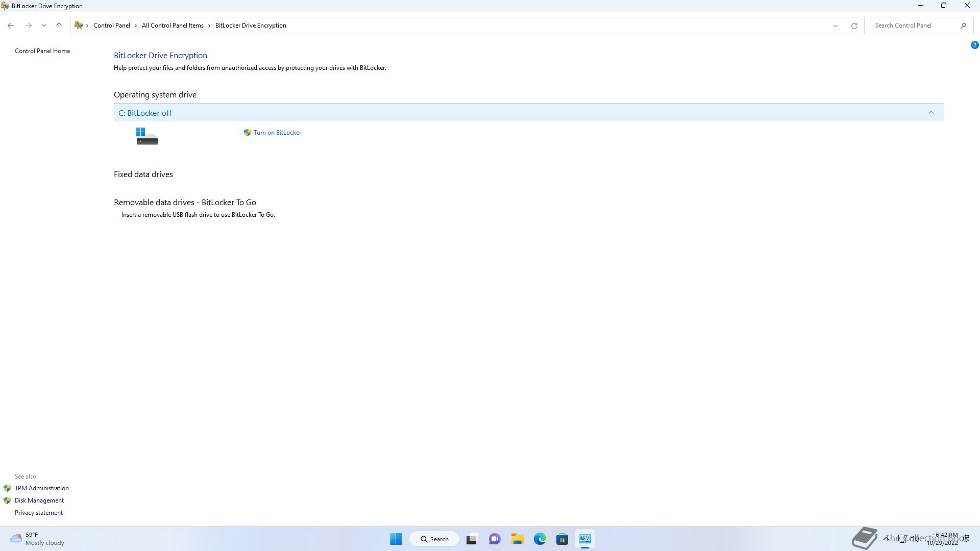Close the BitLocker Drive Encryption window

tap(967, 6)
